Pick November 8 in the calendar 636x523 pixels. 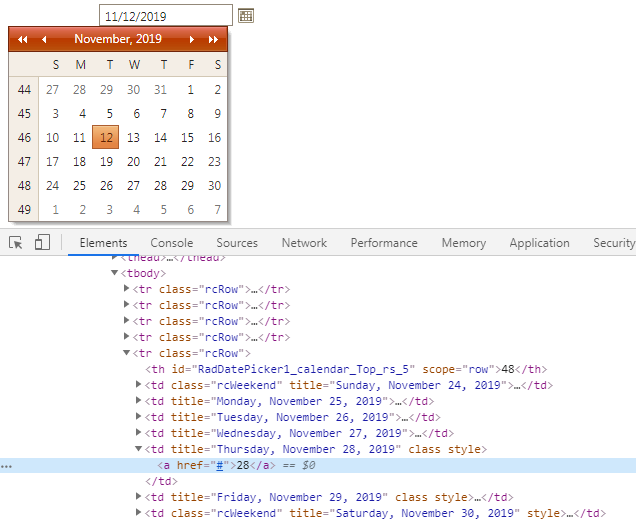[190, 114]
